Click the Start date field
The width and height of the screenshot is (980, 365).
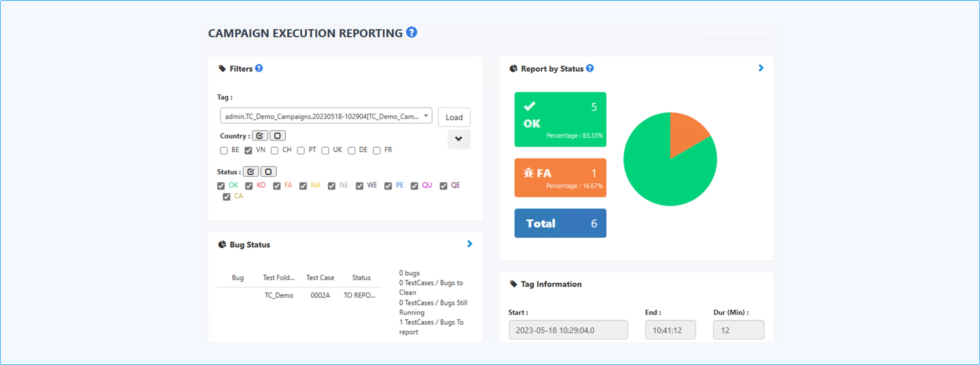click(568, 330)
